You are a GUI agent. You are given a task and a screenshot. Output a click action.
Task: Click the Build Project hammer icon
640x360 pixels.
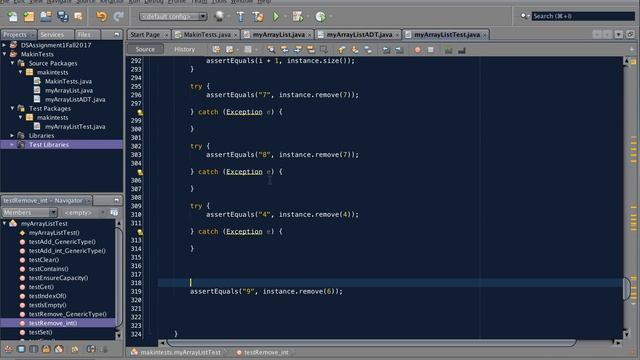pyautogui.click(x=240, y=16)
